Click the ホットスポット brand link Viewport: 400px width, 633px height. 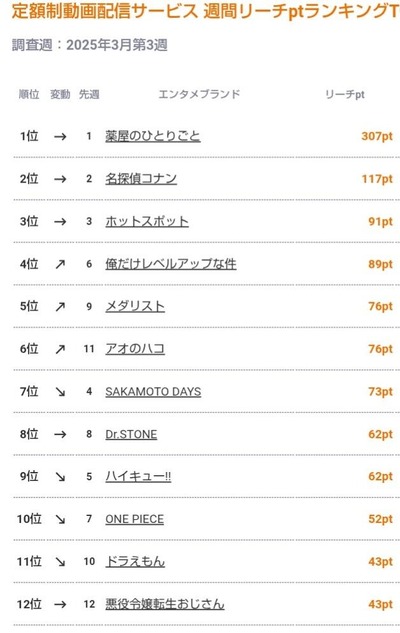point(147,221)
